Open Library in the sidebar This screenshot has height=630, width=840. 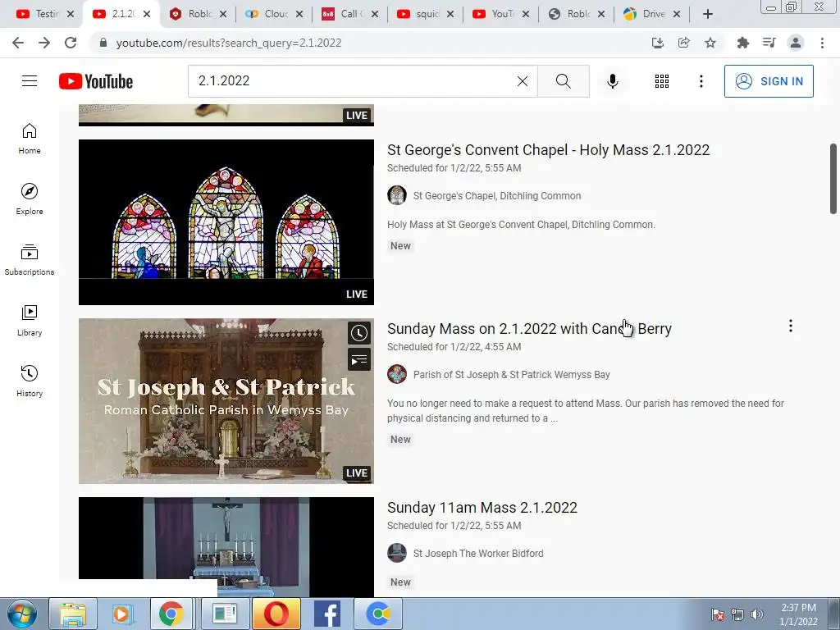click(30, 321)
